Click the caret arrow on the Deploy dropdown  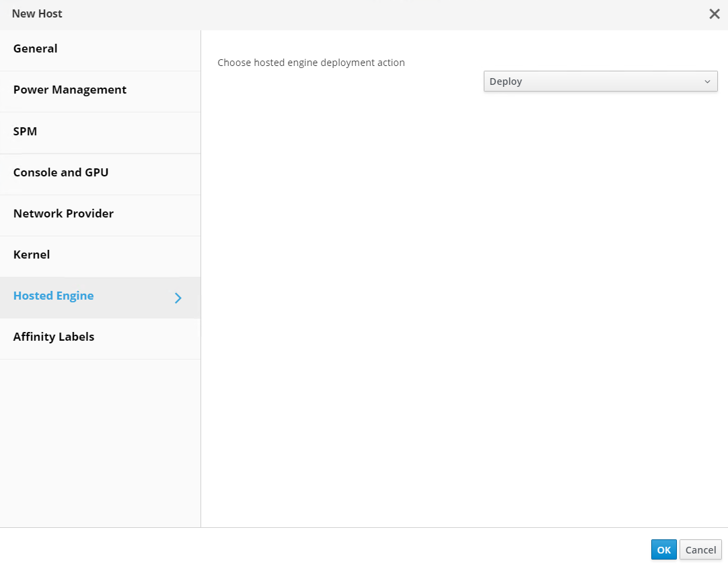click(x=707, y=81)
